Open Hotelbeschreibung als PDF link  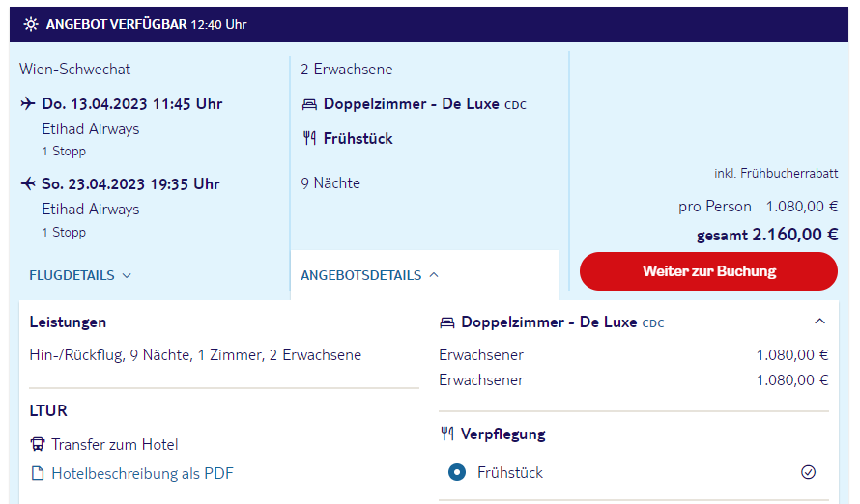142,473
